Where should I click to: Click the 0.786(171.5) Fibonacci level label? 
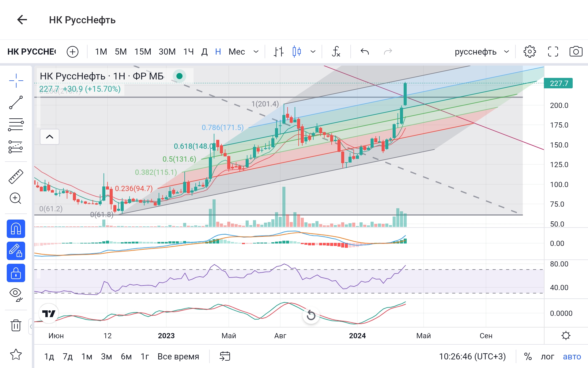tap(223, 127)
